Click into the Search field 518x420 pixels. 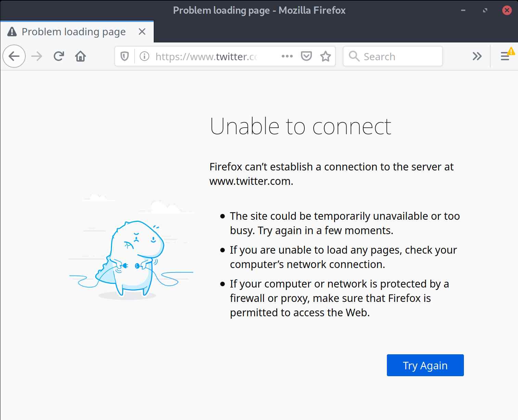393,56
